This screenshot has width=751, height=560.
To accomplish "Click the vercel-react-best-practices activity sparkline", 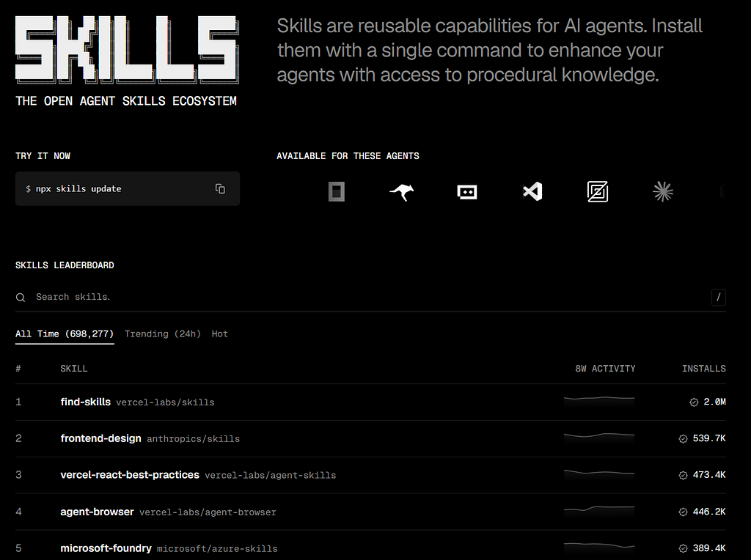I will tap(599, 474).
